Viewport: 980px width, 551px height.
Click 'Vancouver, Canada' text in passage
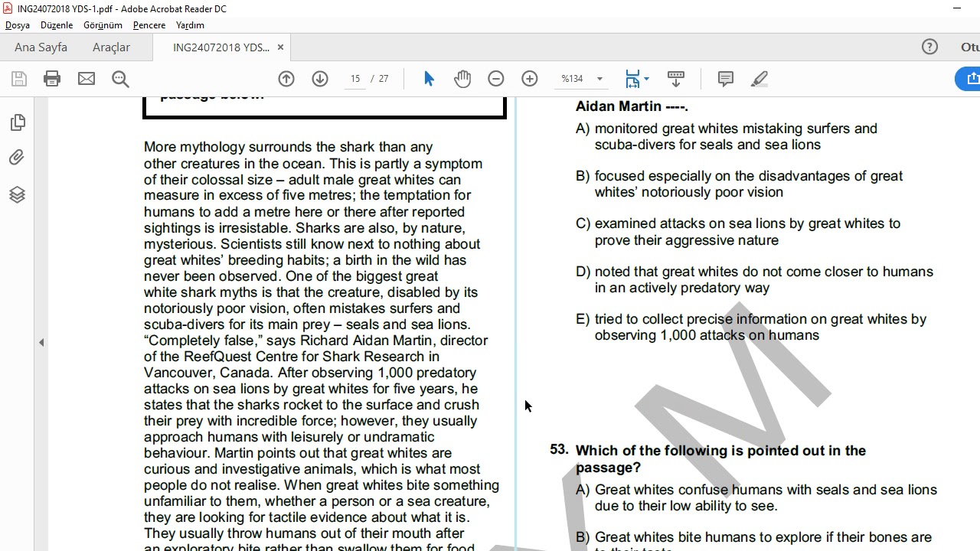(209, 373)
